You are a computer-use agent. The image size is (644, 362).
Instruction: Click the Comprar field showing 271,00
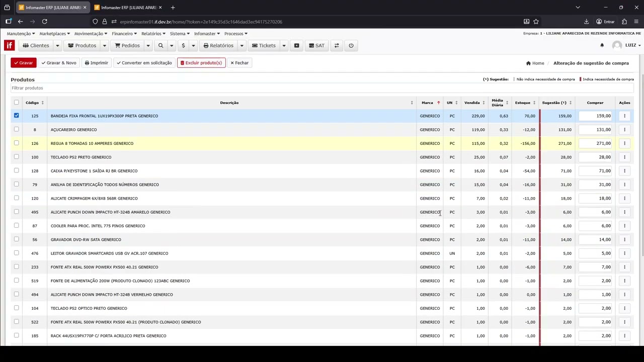(595, 143)
